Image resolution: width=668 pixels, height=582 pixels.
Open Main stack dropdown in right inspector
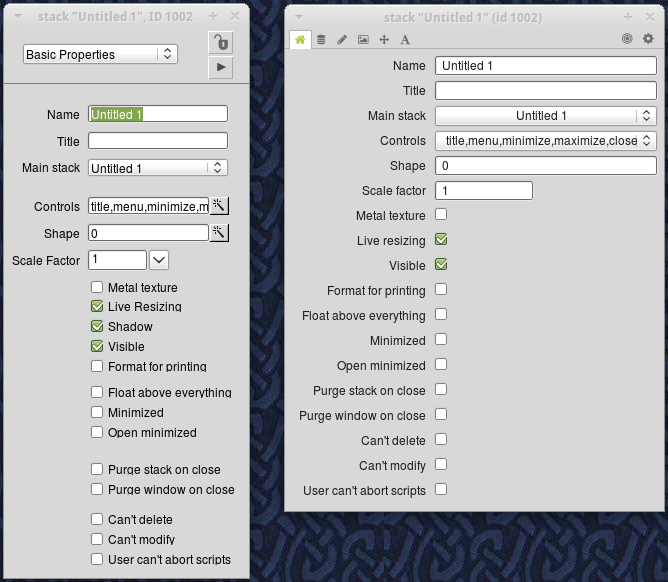click(546, 116)
